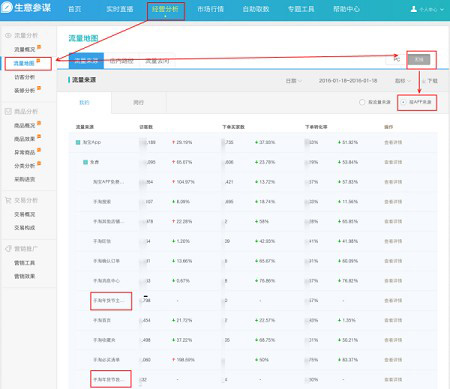Click the date range 2016-01-18 field

[x=348, y=81]
